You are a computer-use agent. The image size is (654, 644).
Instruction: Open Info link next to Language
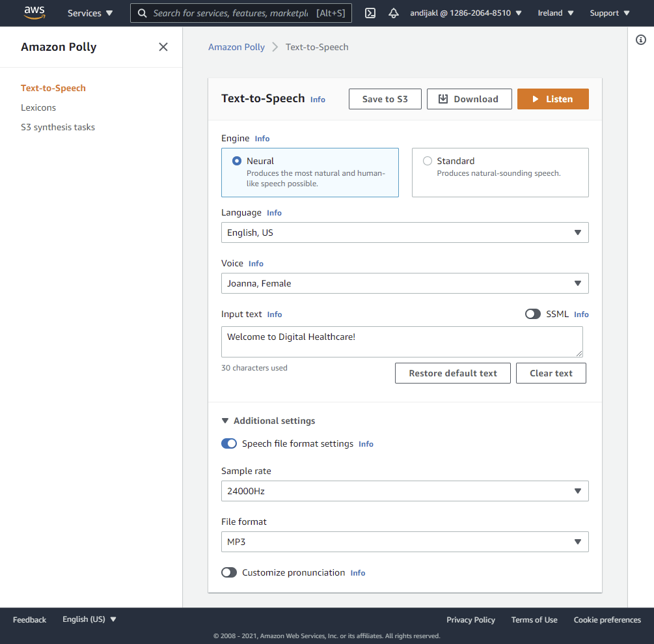pos(274,213)
